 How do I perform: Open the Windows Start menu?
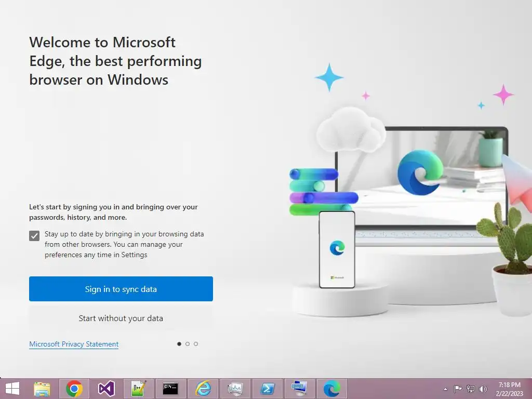pyautogui.click(x=12, y=389)
